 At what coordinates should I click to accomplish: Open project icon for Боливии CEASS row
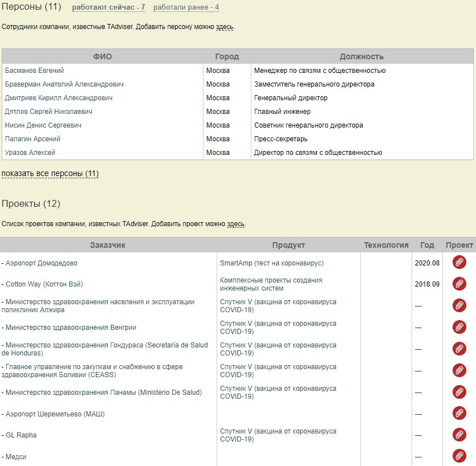pyautogui.click(x=459, y=370)
